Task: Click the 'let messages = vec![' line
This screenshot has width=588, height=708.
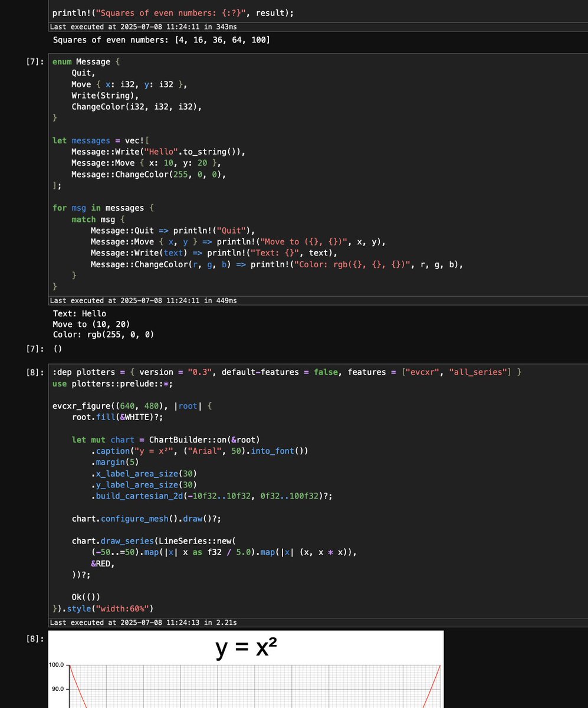Action: (100, 140)
